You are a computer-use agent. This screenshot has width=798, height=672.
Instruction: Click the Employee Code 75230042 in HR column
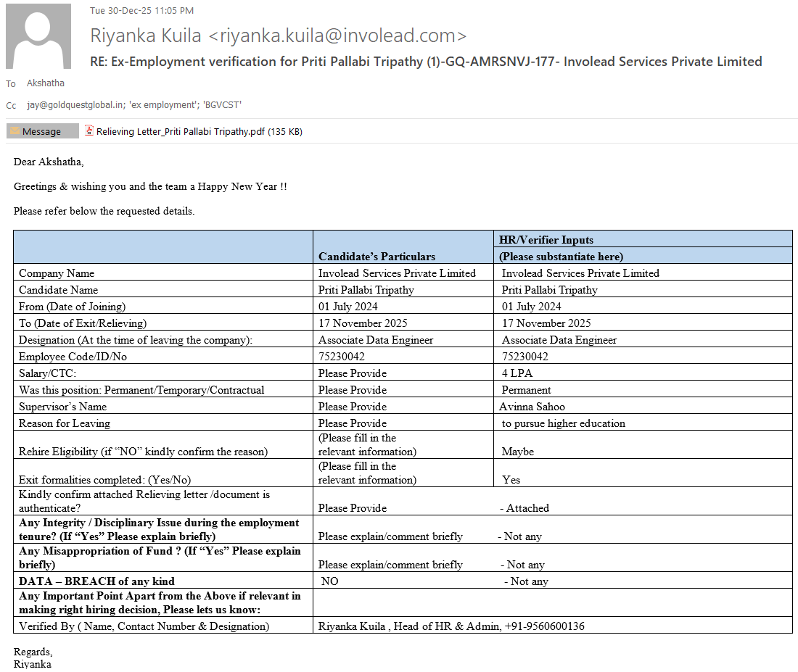(x=525, y=357)
